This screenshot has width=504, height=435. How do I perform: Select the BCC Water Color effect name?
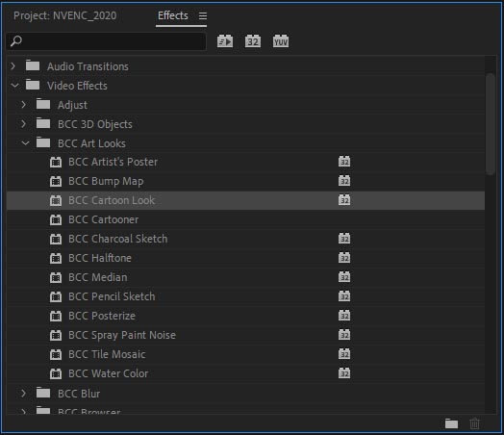pyautogui.click(x=109, y=373)
